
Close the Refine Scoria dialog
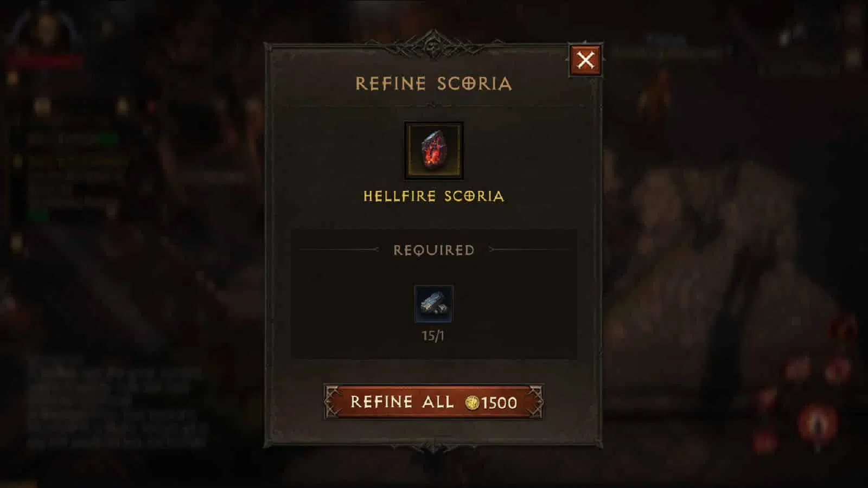click(x=585, y=60)
